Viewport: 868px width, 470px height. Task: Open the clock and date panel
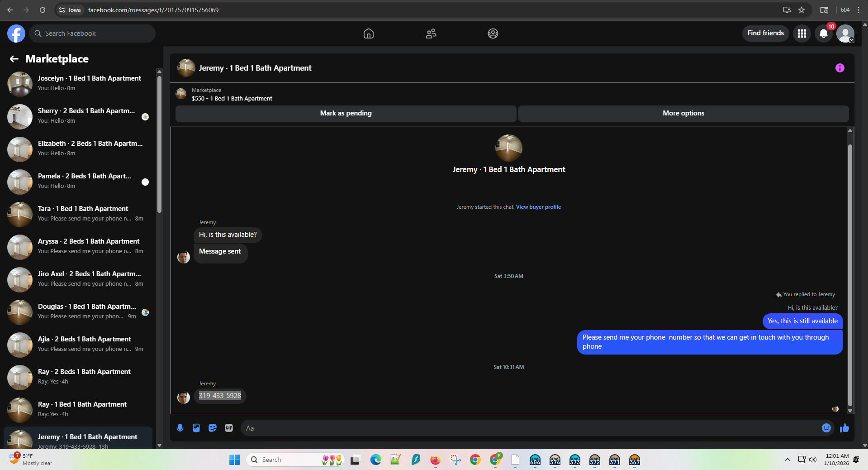coord(836,460)
